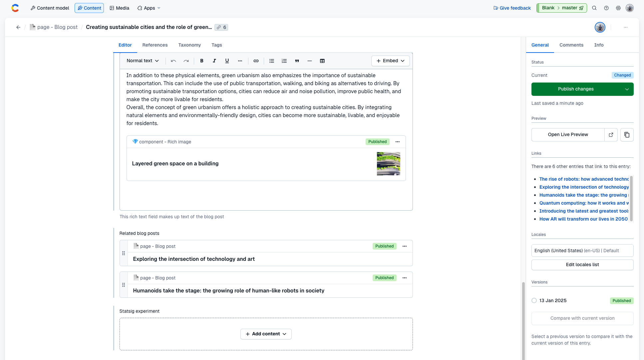Select the 13 Jan 2025 version radio
Screen dimensions: 644x360
tap(534, 300)
